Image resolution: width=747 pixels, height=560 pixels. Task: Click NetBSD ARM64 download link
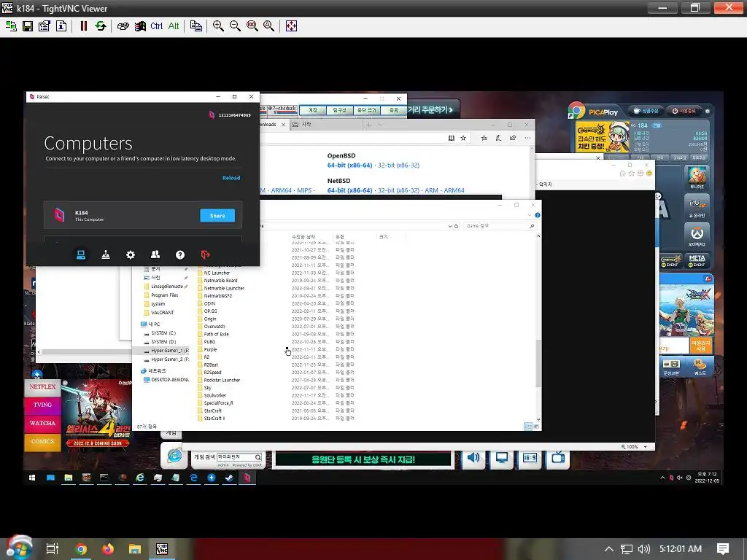tap(454, 190)
